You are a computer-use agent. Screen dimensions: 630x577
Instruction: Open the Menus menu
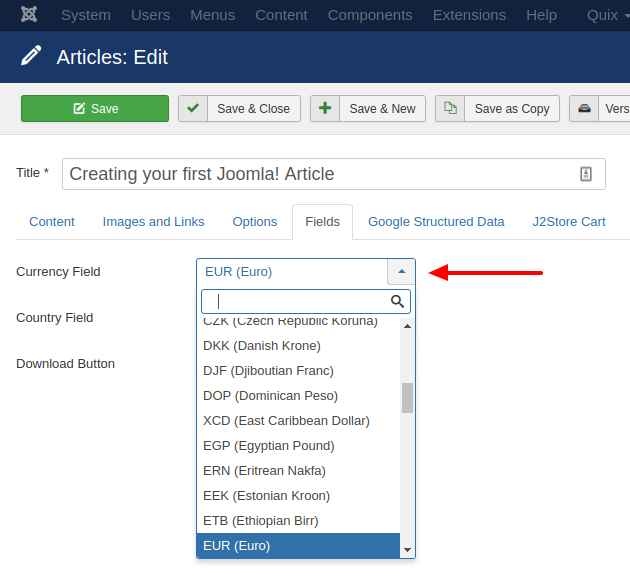coord(213,15)
